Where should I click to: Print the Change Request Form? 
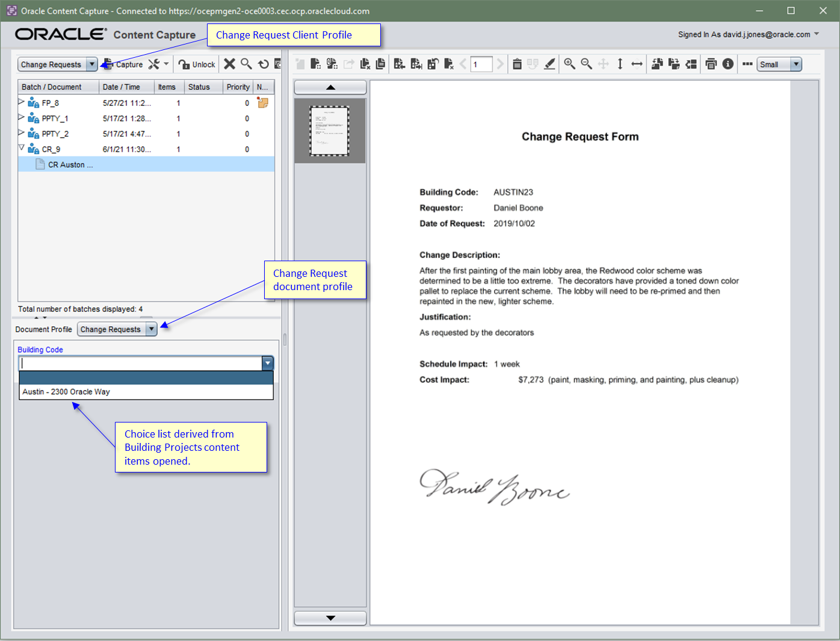(x=711, y=64)
